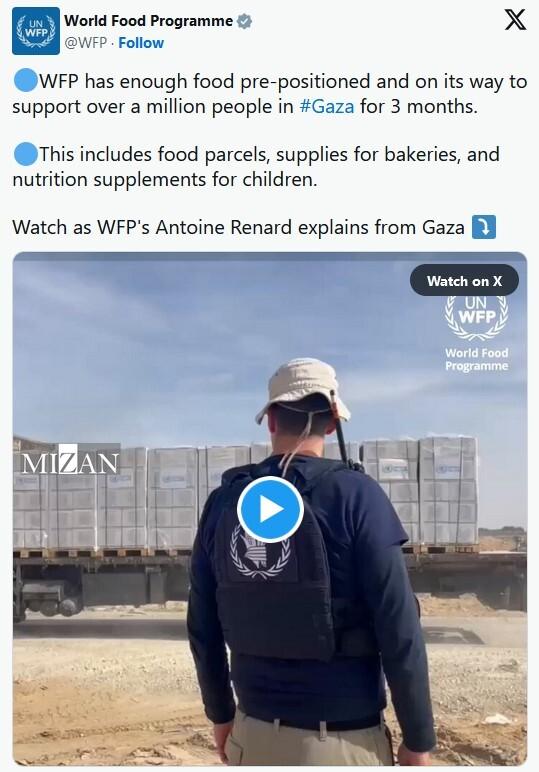The width and height of the screenshot is (539, 772).
Task: Click the blue down-arrow emoji after Gaza
Action: click(483, 227)
